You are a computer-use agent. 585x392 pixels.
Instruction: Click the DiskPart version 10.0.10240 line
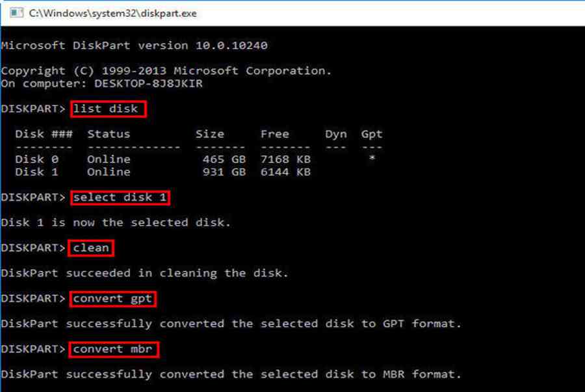135,46
